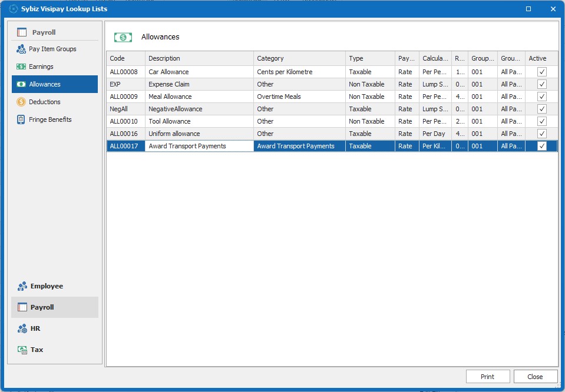Click the Expense Claim description cell
This screenshot has height=392, width=565.
point(199,84)
